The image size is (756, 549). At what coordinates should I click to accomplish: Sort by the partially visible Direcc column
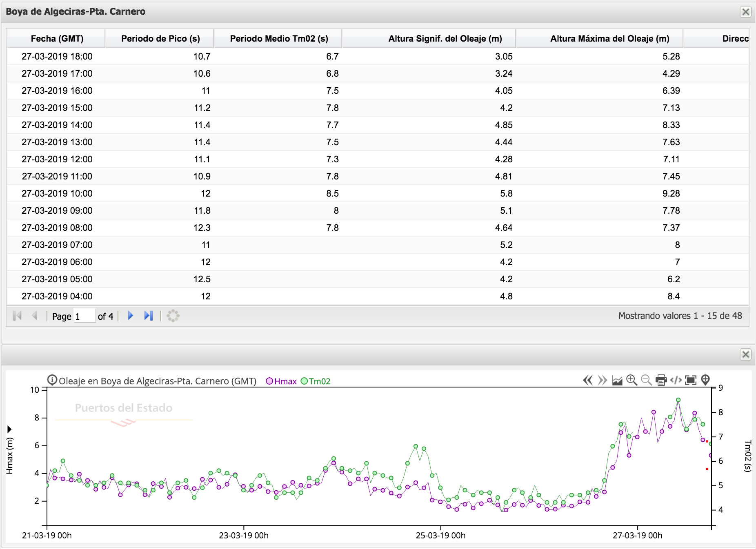pyautogui.click(x=716, y=39)
